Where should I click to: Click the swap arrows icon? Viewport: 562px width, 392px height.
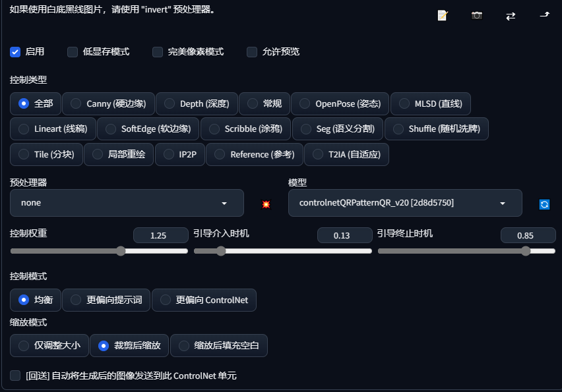[511, 16]
